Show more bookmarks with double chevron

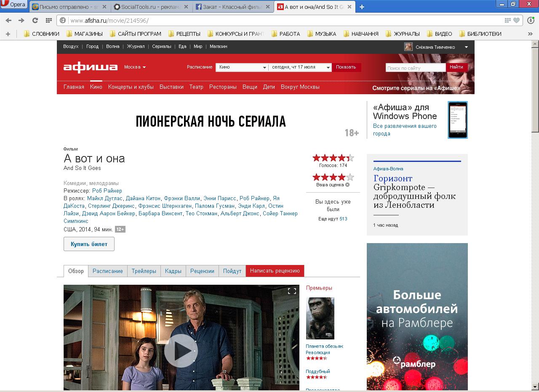pyautogui.click(x=530, y=34)
